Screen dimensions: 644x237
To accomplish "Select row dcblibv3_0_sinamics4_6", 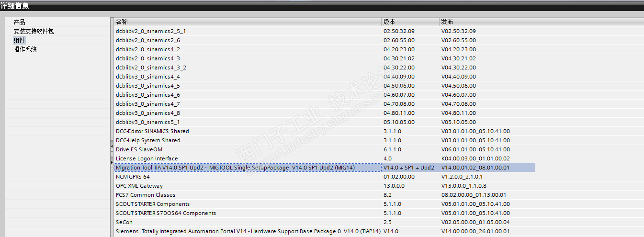I will pyautogui.click(x=325, y=95).
